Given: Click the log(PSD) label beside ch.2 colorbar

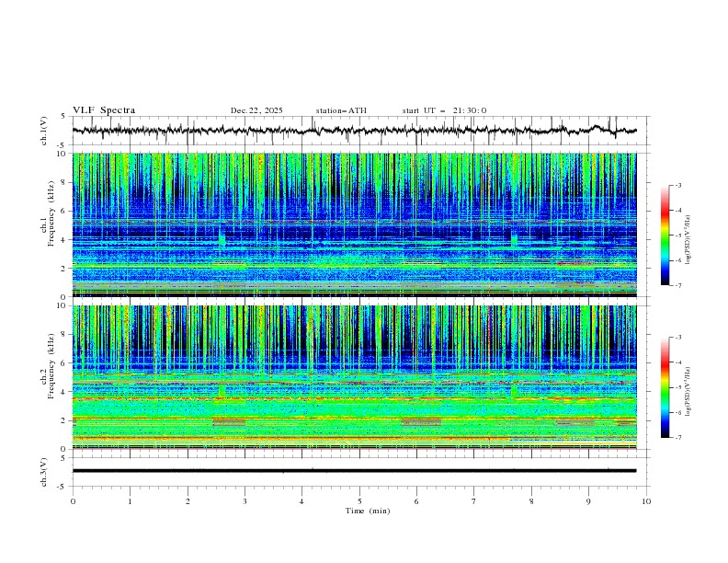Looking at the screenshot, I should coord(688,391).
